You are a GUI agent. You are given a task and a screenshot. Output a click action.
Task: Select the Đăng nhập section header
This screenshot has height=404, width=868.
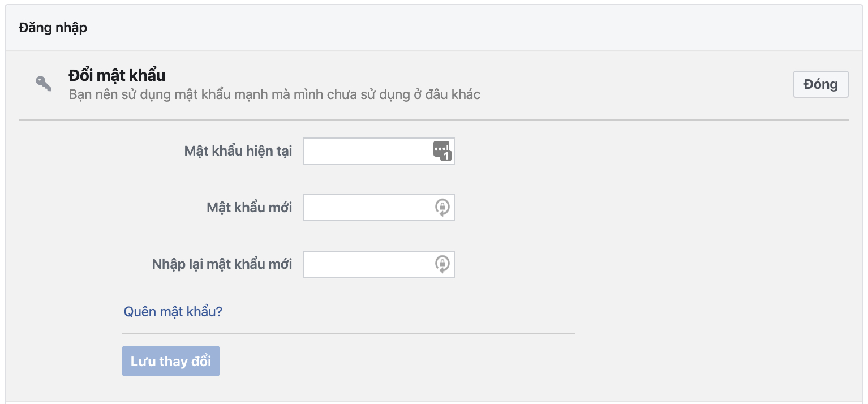coord(53,27)
